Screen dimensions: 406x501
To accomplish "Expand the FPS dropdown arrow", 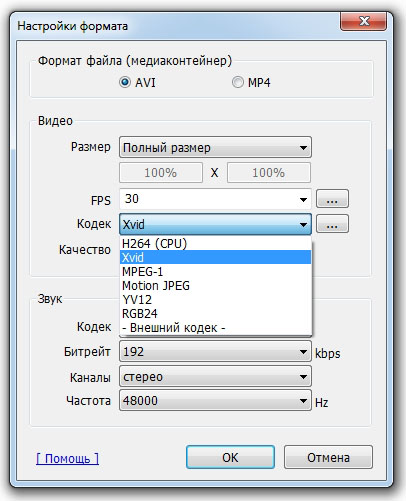I will [303, 200].
